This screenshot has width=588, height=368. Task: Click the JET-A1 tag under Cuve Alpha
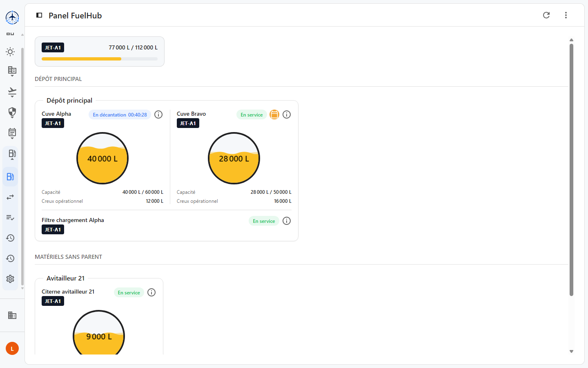(53, 123)
